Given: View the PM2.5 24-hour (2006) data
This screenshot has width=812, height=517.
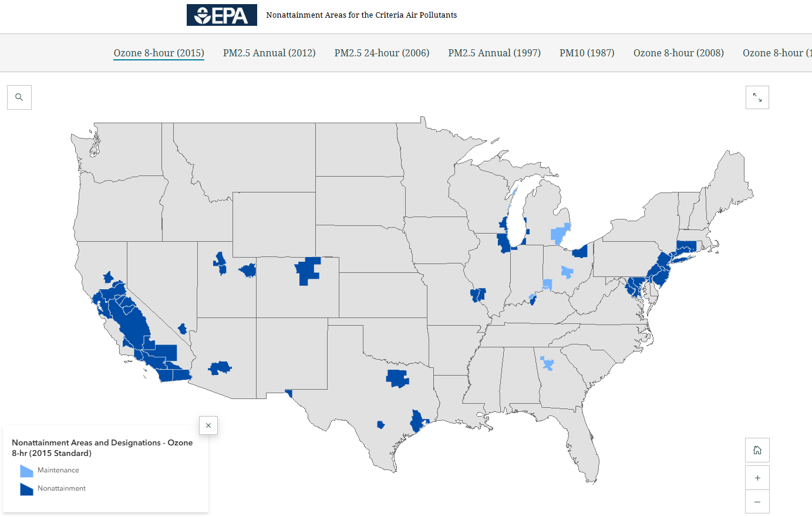Looking at the screenshot, I should pos(381,52).
